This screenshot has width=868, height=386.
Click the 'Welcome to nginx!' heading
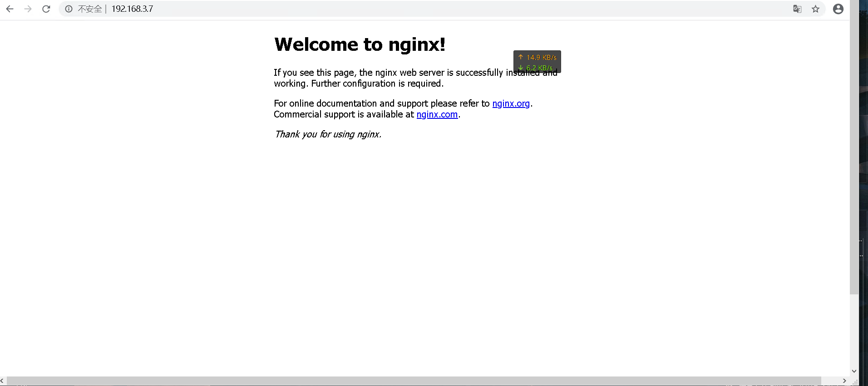click(x=360, y=44)
